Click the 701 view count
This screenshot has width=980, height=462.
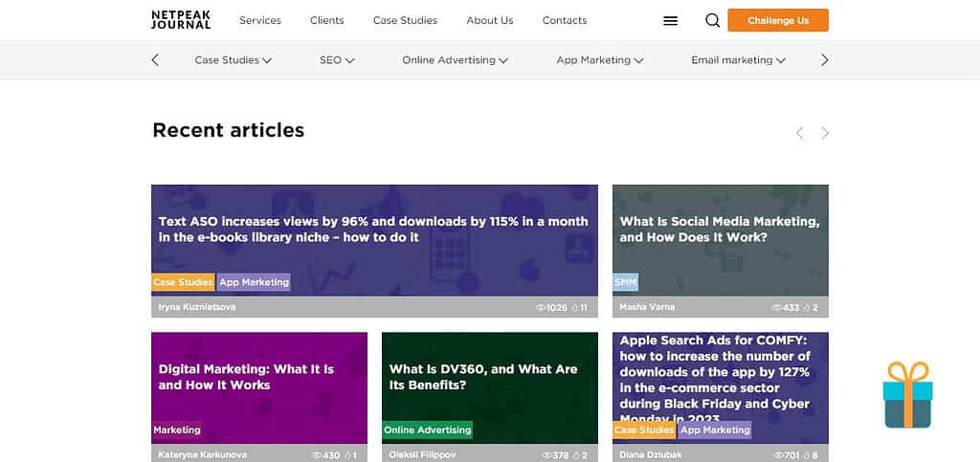791,455
